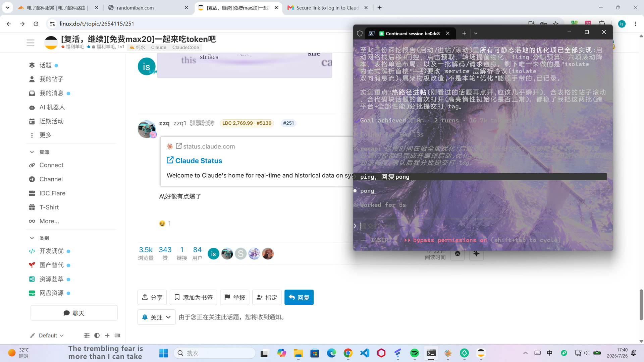The image size is (644, 362).
Task: Launch Spotify from the taskbar
Action: 415,353
